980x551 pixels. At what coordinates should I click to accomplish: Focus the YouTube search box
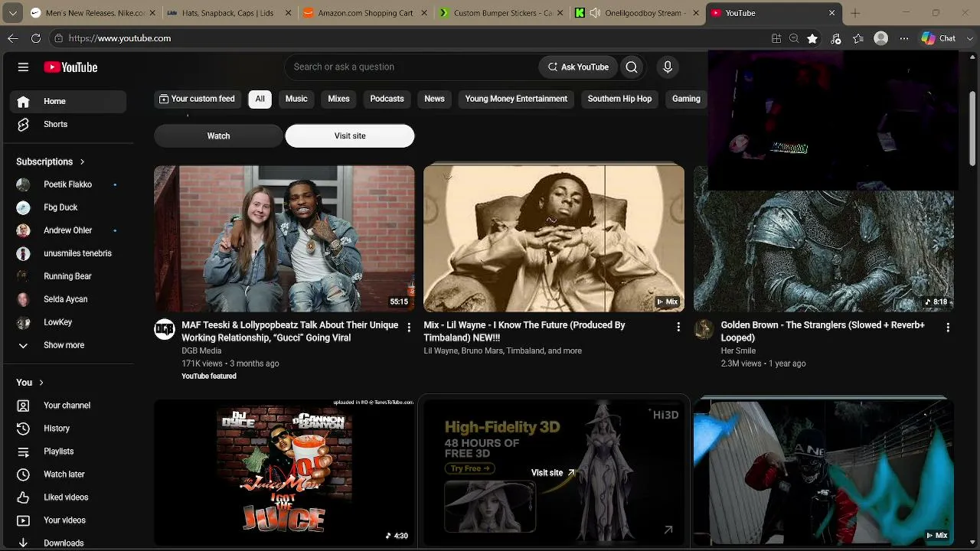(412, 67)
